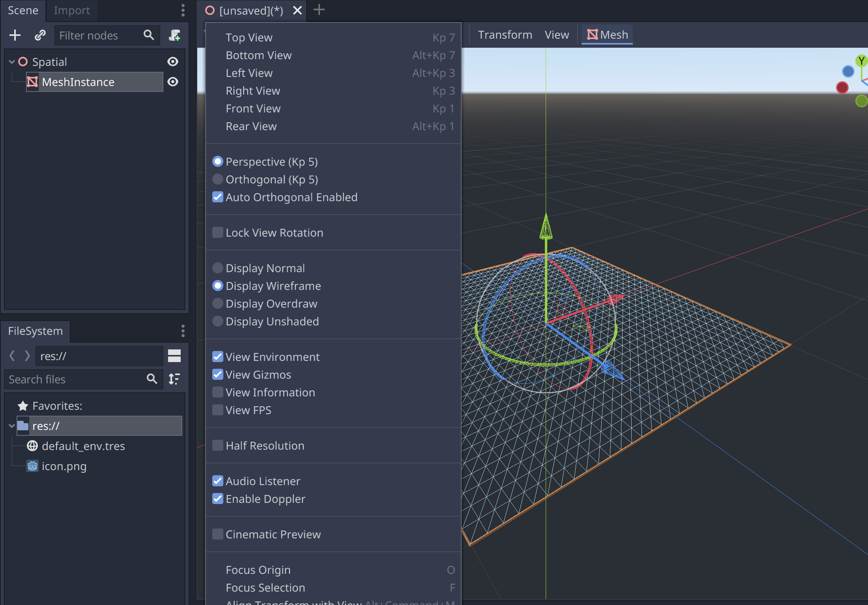
Task: Add a new node with the plus icon
Action: click(x=15, y=35)
